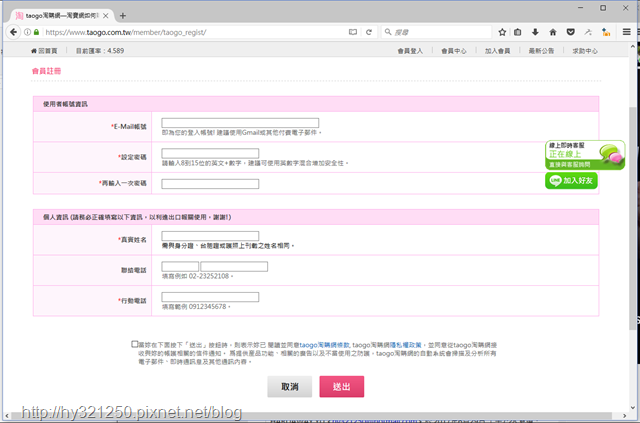Go back with the browser back arrow

(x=13, y=32)
